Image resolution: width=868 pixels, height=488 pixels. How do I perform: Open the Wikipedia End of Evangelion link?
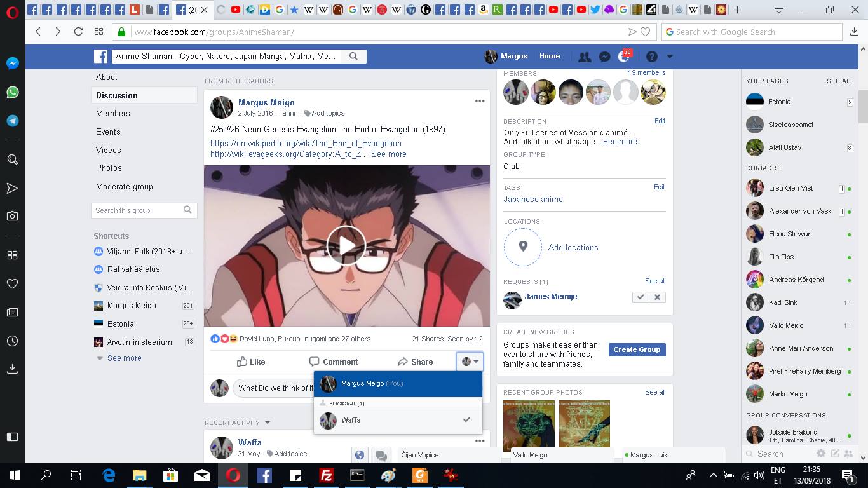(306, 143)
